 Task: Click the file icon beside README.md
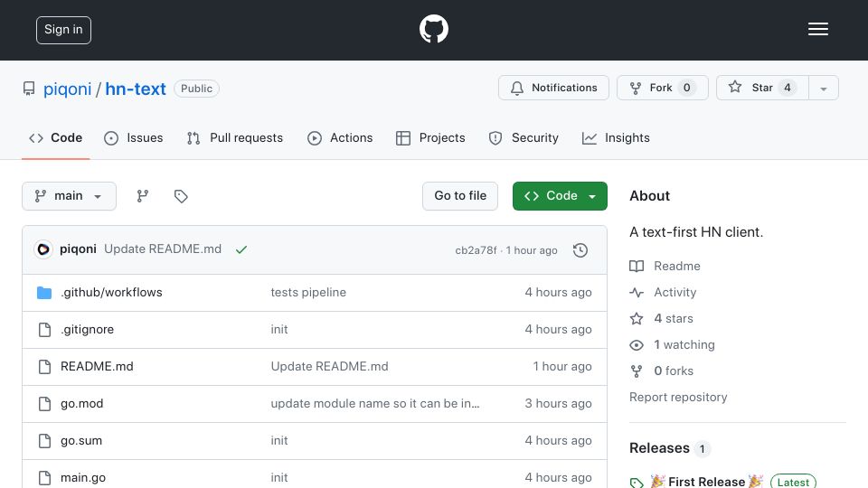[45, 367]
